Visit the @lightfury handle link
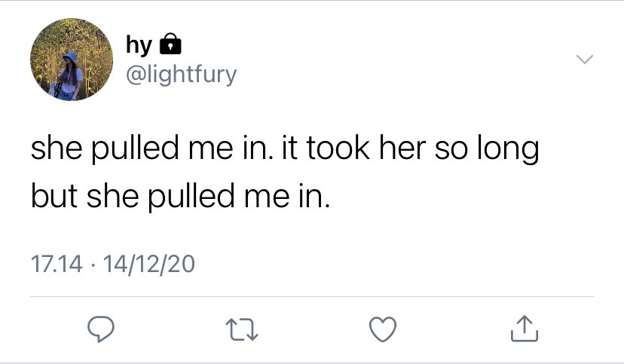Image resolution: width=624 pixels, height=364 pixels. pyautogui.click(x=182, y=75)
